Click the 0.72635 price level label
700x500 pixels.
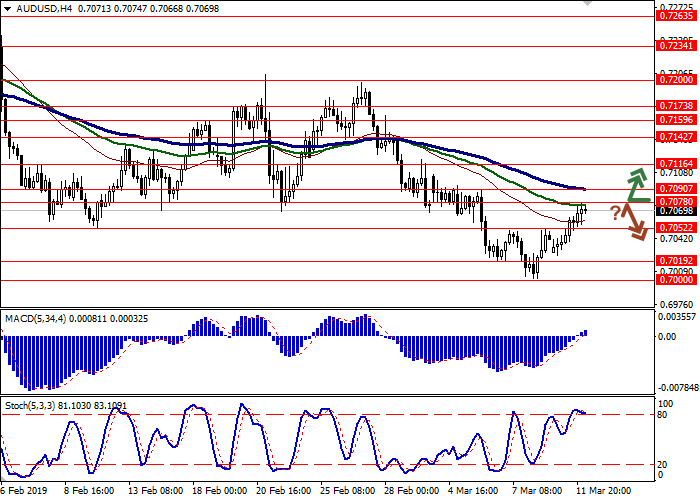point(669,15)
